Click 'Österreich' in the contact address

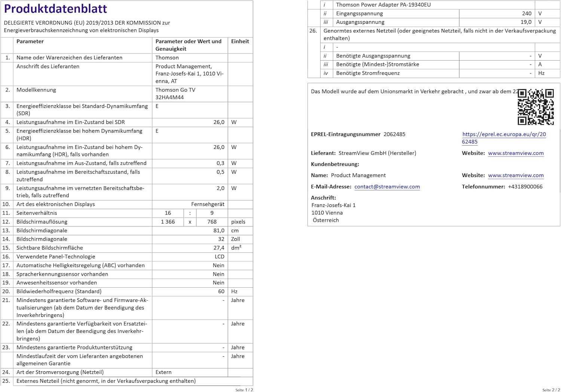point(326,220)
